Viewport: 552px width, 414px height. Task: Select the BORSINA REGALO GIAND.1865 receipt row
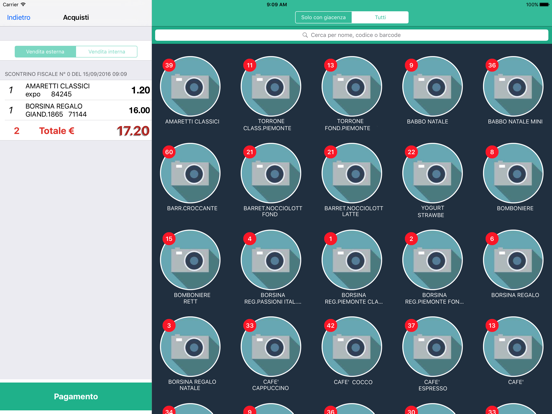click(76, 110)
